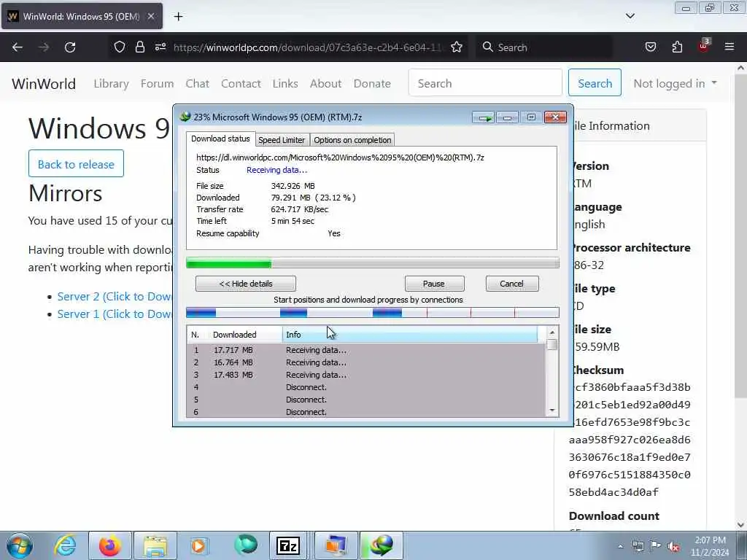Open the green globe app in taskbar
Viewport: 747px width, 560px height.
coord(245,545)
